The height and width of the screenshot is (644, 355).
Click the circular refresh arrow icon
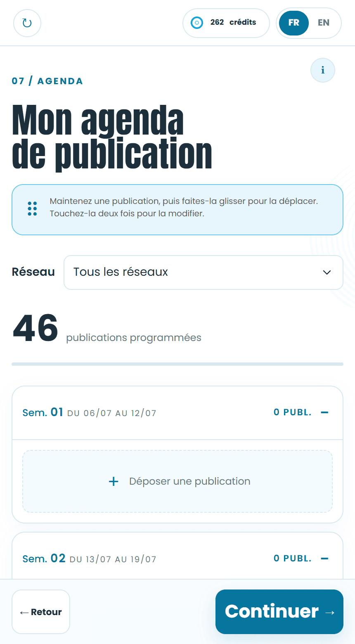pyautogui.click(x=27, y=23)
